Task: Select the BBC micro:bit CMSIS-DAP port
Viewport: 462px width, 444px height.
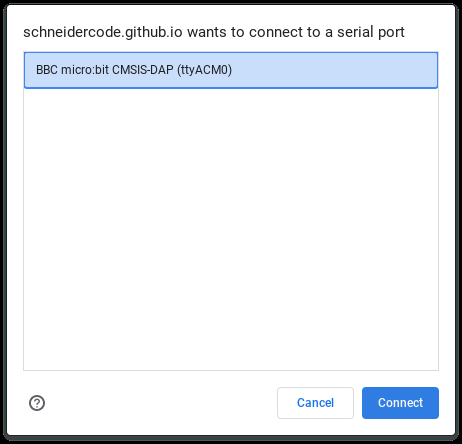Action: (231, 70)
